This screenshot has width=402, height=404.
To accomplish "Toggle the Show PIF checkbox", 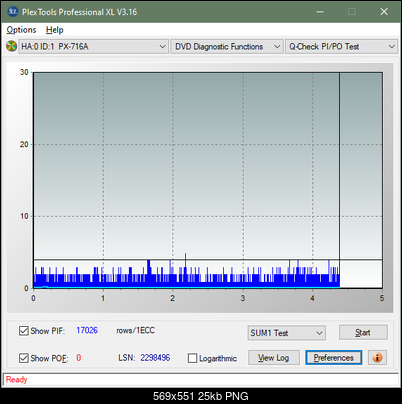I will click(x=24, y=331).
